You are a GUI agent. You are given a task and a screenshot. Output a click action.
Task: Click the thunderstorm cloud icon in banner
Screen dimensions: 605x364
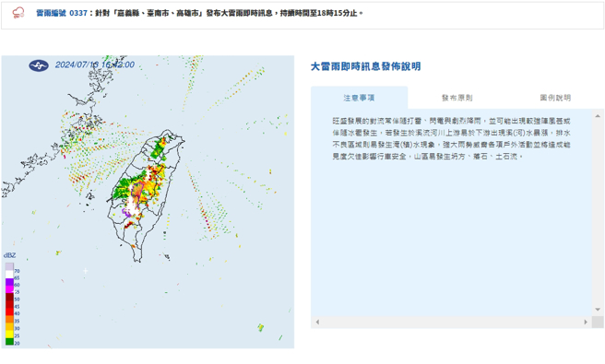[x=18, y=13]
